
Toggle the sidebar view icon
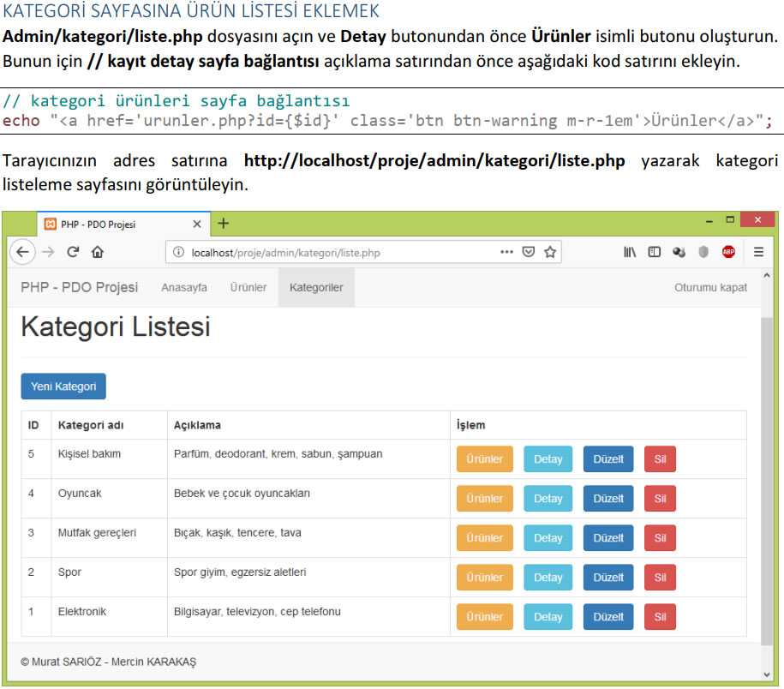(x=654, y=252)
